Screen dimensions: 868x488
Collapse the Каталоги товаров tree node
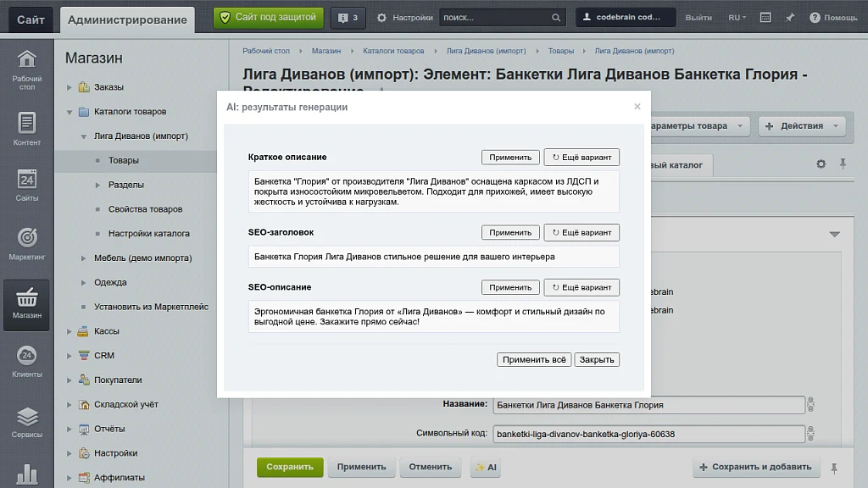(x=70, y=112)
